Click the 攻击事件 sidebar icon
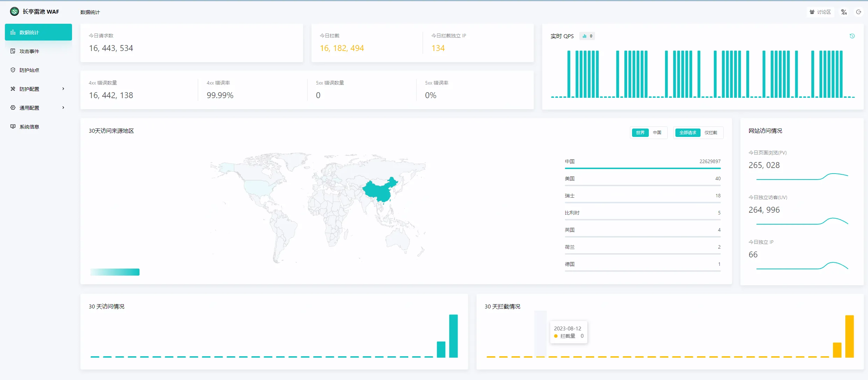 click(13, 51)
